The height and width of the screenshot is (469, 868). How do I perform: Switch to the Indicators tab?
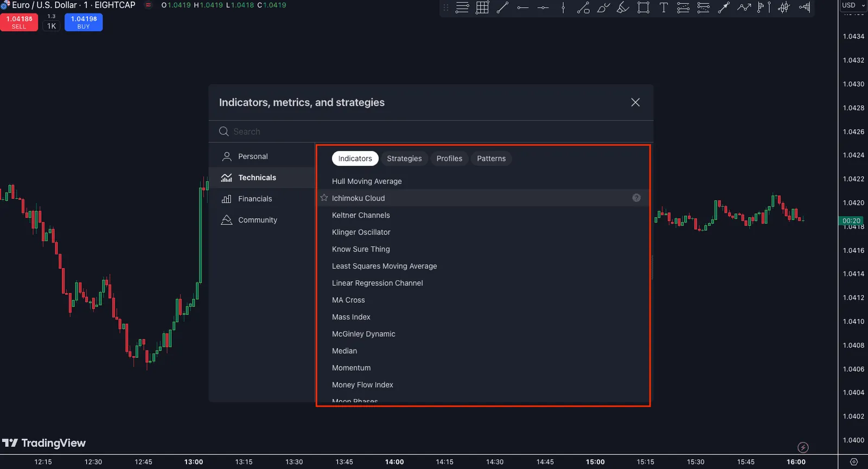click(x=355, y=159)
